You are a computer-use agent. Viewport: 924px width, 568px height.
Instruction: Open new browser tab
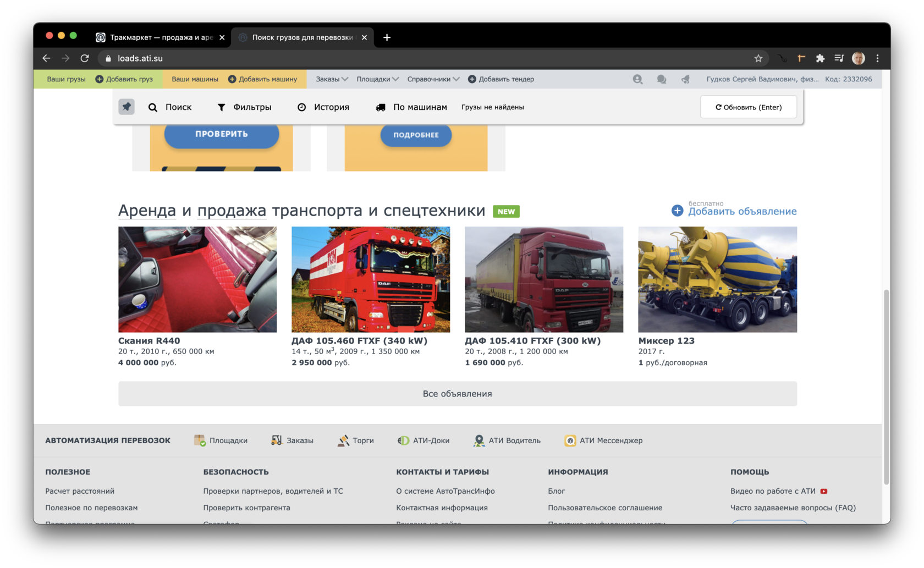(387, 37)
